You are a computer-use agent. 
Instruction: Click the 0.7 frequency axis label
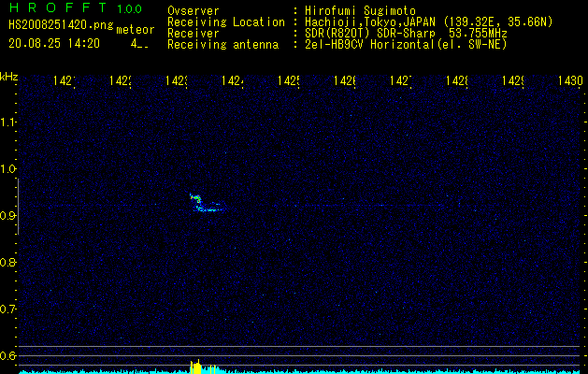(x=7, y=309)
